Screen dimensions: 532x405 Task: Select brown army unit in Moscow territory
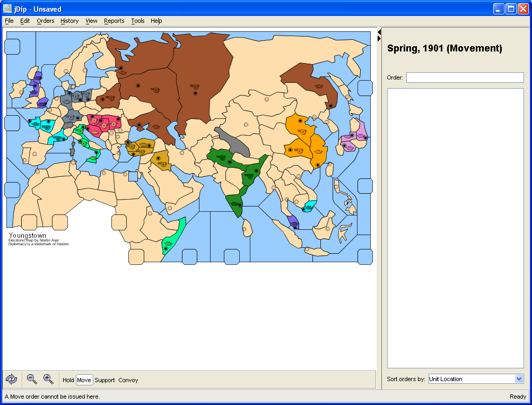coord(155,90)
